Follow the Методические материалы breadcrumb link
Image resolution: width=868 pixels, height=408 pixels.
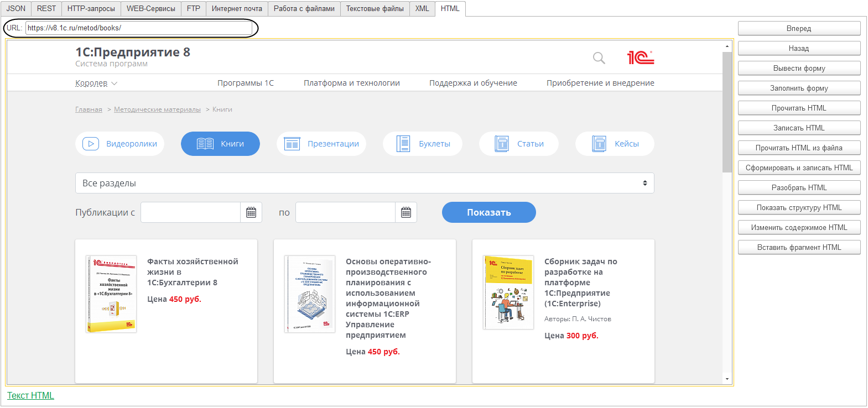point(157,109)
